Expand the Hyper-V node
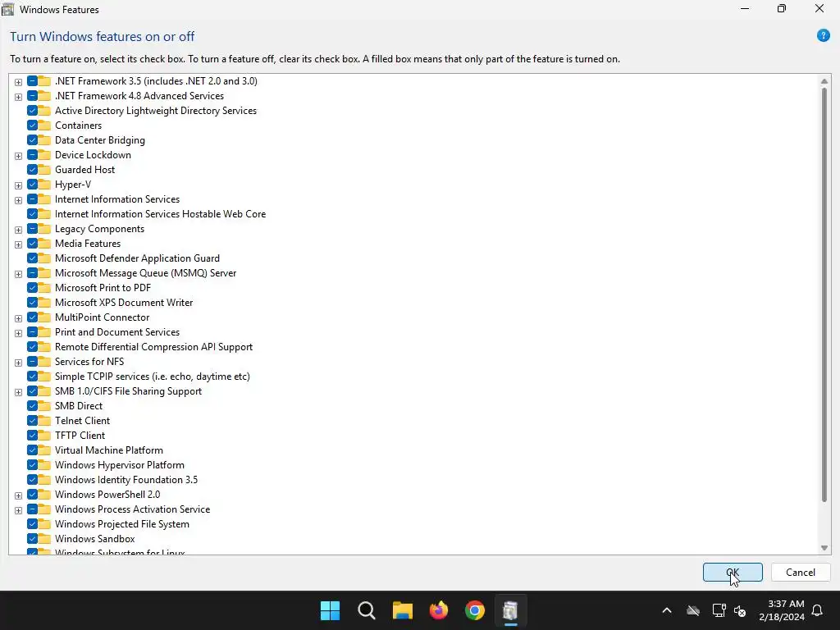The width and height of the screenshot is (840, 630). [x=18, y=185]
